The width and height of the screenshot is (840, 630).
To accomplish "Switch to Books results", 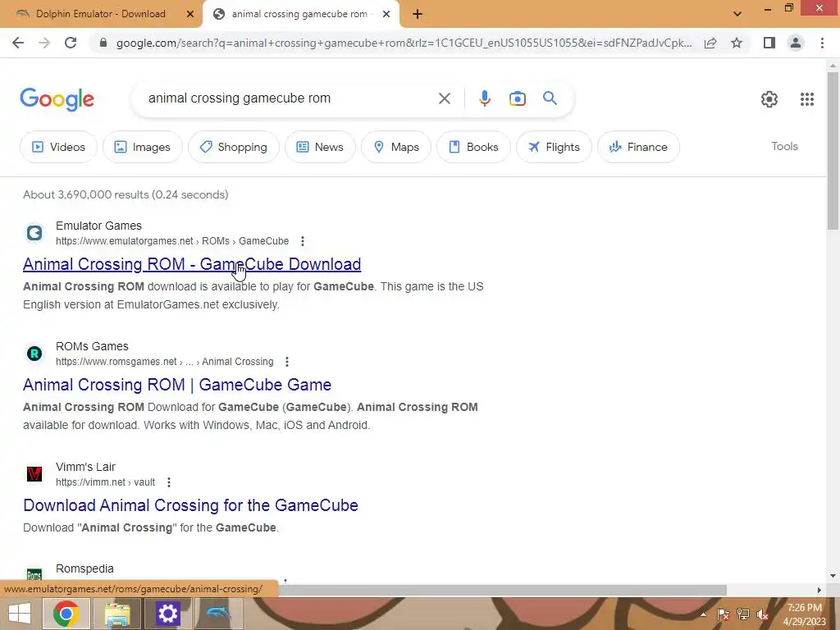I will [x=473, y=147].
